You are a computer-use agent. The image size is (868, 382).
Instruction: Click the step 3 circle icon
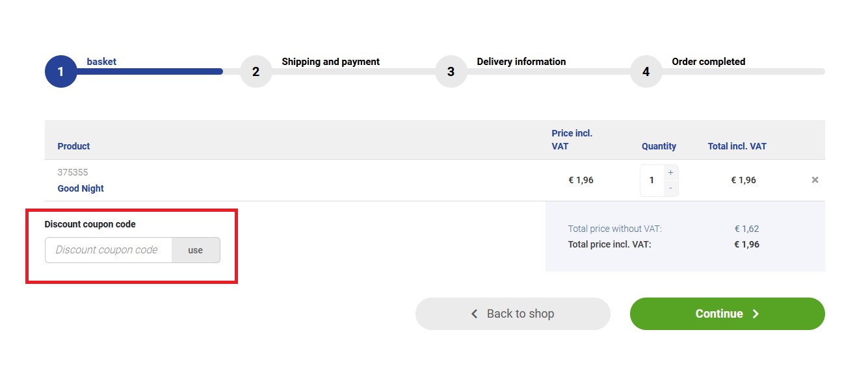coord(451,71)
